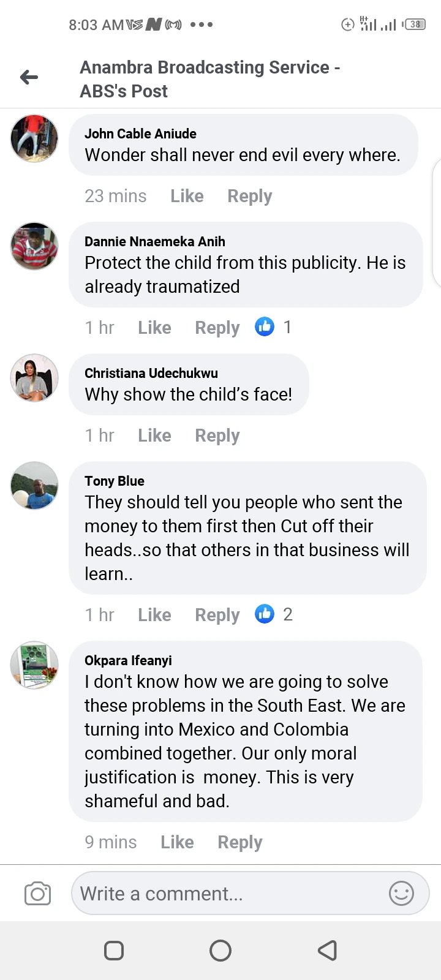Like Dannie Nnaemeka Anih's comment

154,328
